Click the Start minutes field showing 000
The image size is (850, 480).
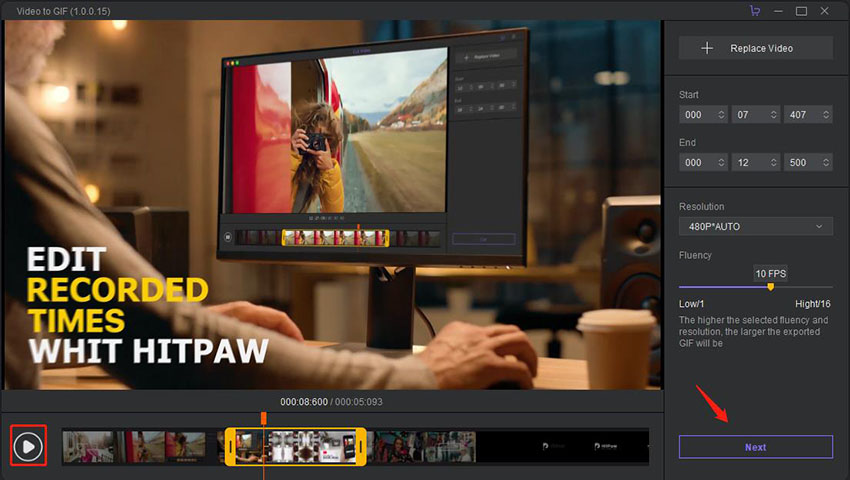coord(703,114)
